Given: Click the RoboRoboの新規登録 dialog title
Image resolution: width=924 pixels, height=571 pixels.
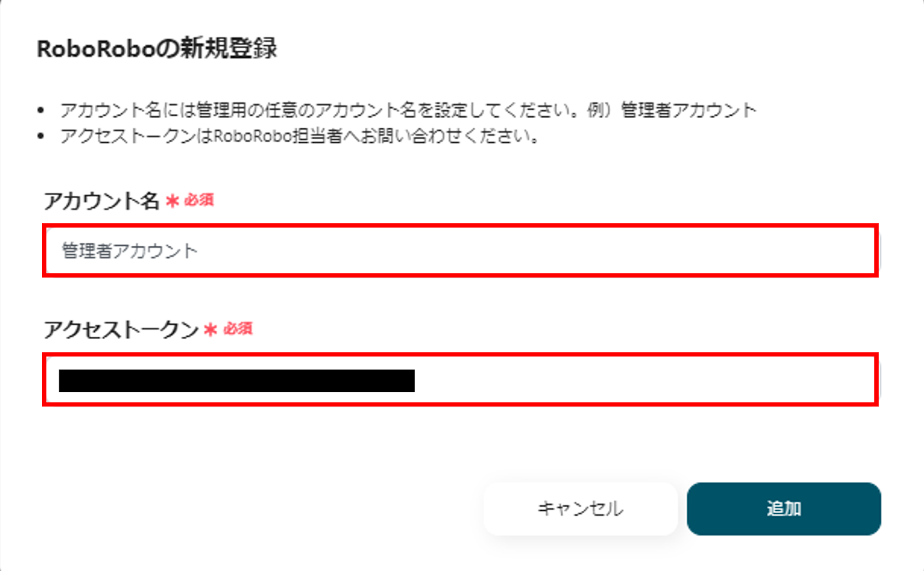Looking at the screenshot, I should [x=157, y=49].
